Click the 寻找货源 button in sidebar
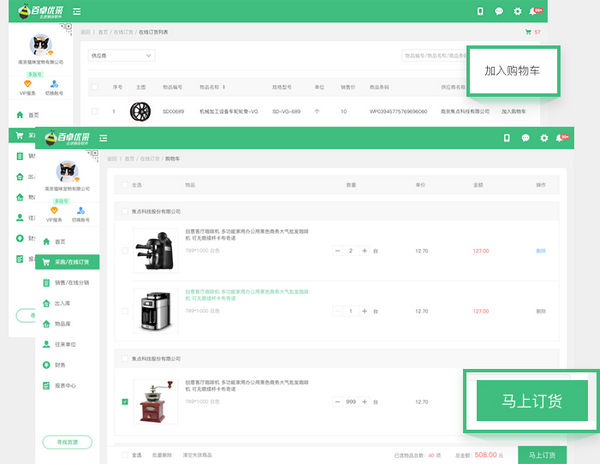The height and width of the screenshot is (464, 600). coord(67,442)
